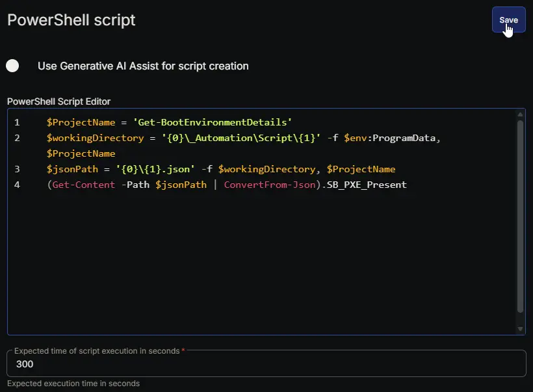Image resolution: width=533 pixels, height=392 pixels.
Task: Click the scrollbar up arrow in script editor
Action: coord(520,114)
